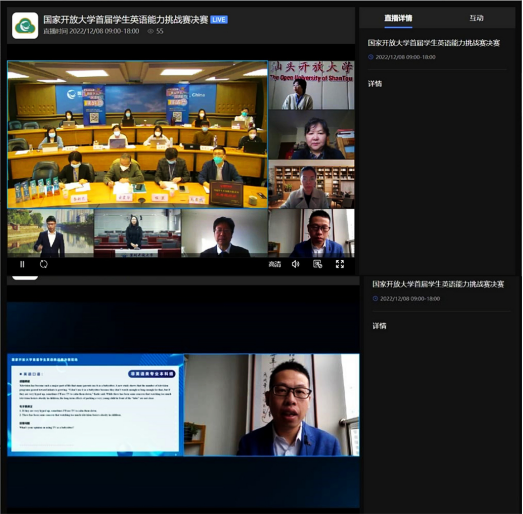Click the English question slide panel
Image resolution: width=523 pixels, height=514 pixels.
coord(95,405)
